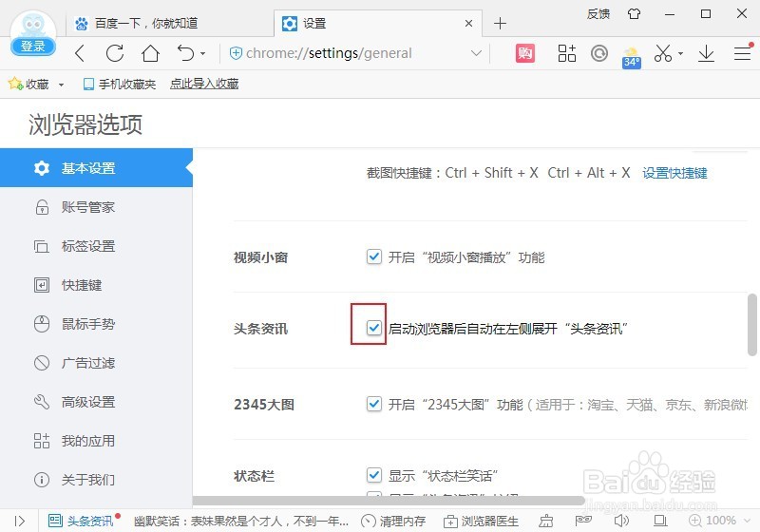Open the main hamburger menu
This screenshot has width=760, height=532.
(742, 53)
